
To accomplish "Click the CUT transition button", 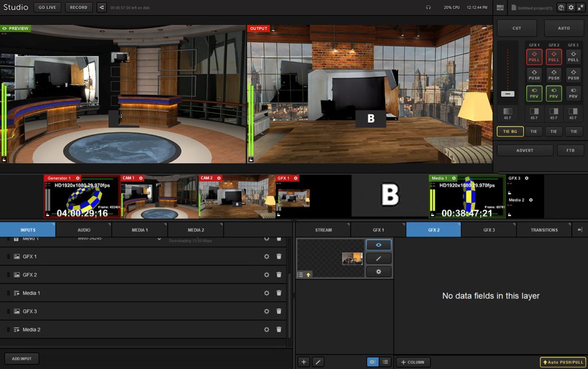I will 517,28.
